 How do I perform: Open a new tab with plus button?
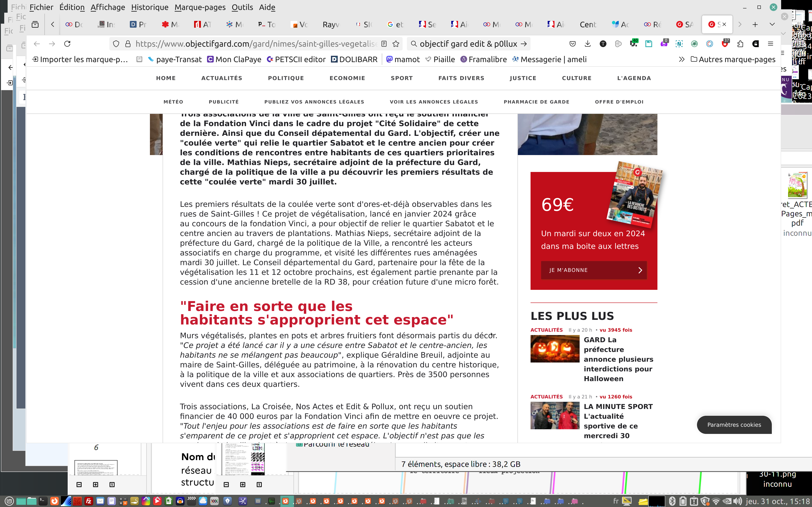coord(755,25)
